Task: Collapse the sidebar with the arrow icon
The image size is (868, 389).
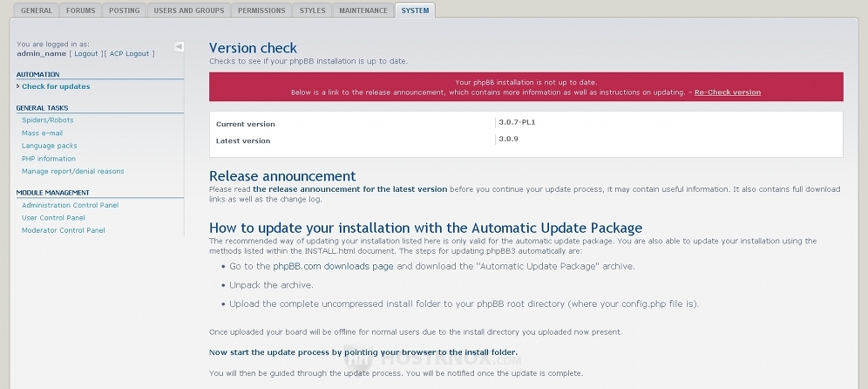Action: click(x=179, y=46)
